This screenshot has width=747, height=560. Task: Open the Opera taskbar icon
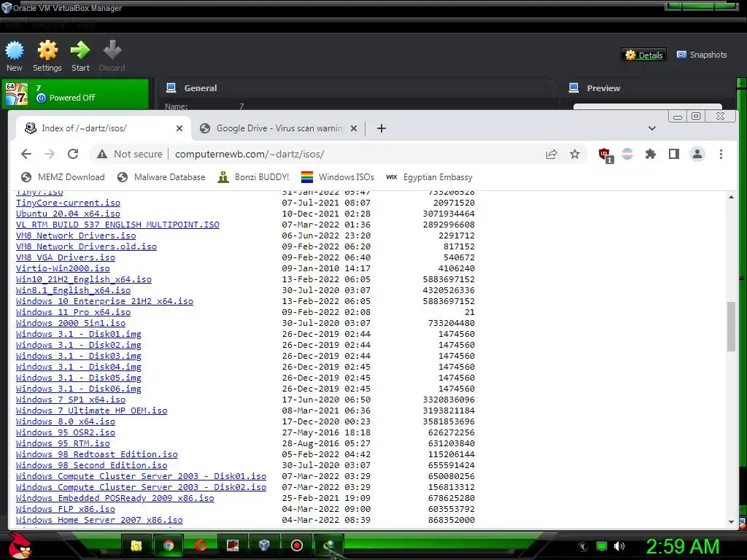point(201,545)
